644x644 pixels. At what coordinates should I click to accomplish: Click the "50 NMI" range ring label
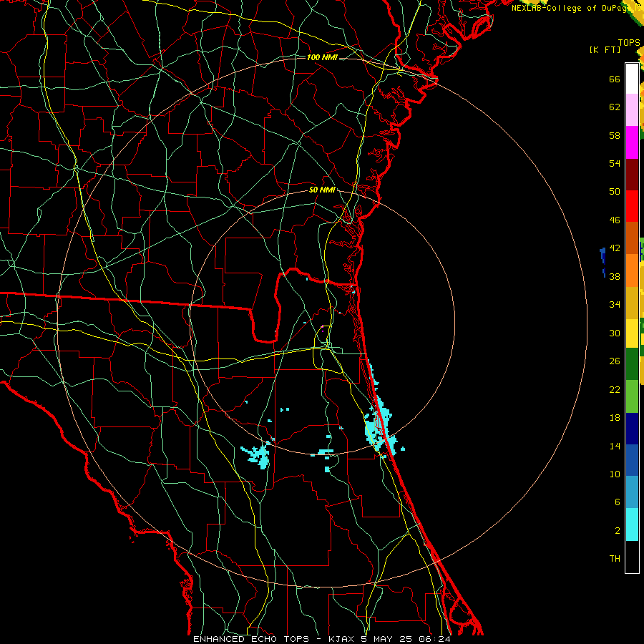pyautogui.click(x=322, y=190)
